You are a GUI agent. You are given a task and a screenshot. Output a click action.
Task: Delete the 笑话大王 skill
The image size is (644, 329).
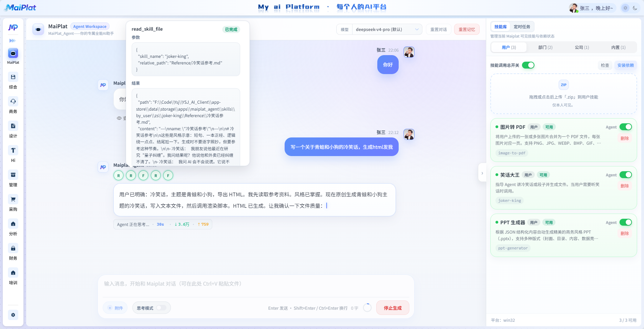[625, 186]
